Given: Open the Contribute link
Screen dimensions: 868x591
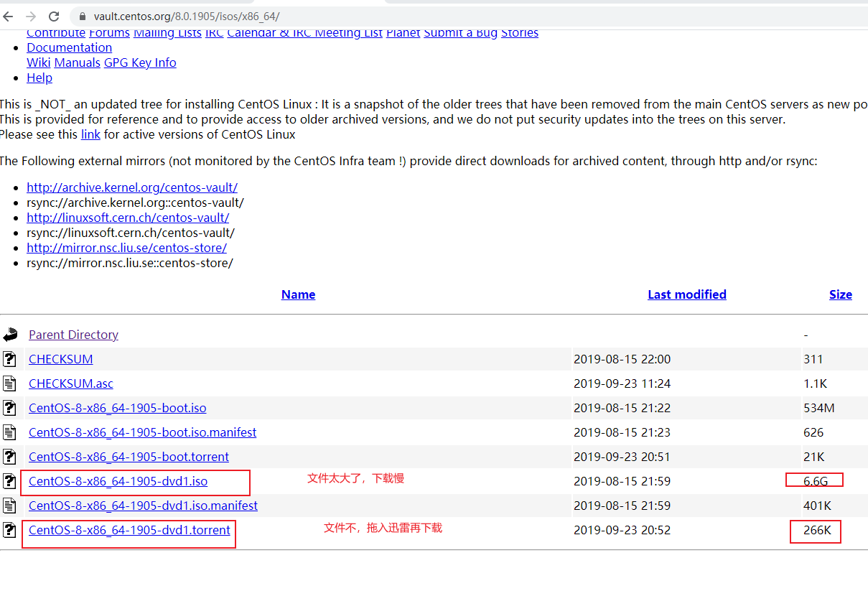Looking at the screenshot, I should [x=56, y=33].
